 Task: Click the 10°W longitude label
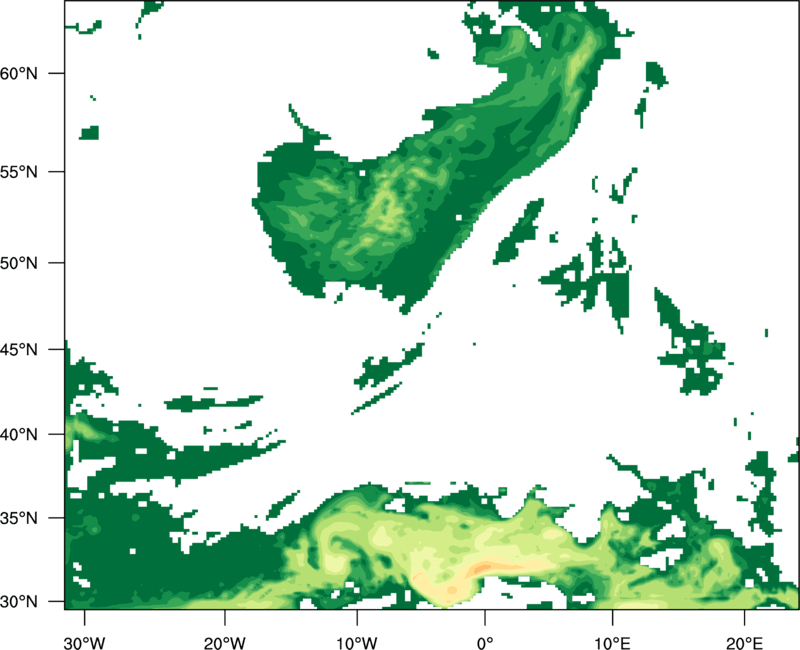[357, 643]
